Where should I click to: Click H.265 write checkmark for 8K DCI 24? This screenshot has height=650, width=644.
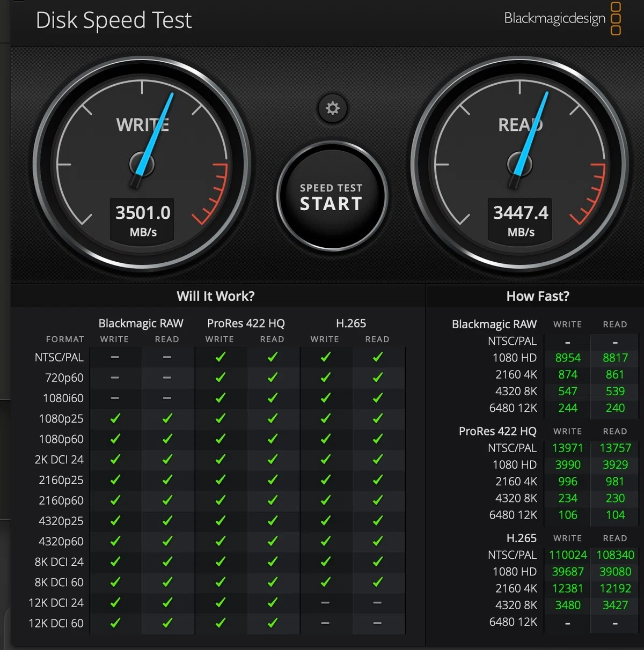325,562
